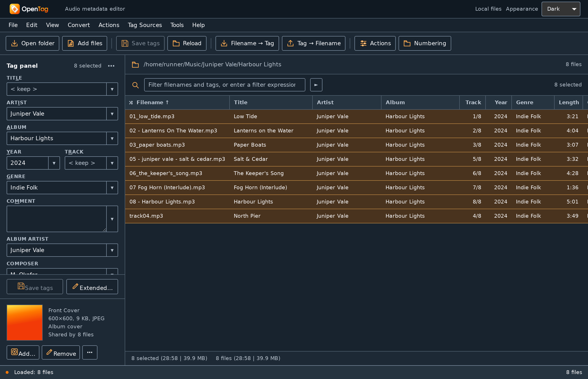588x379 pixels.
Task: Expand the Year field dropdown
Action: tap(54, 163)
